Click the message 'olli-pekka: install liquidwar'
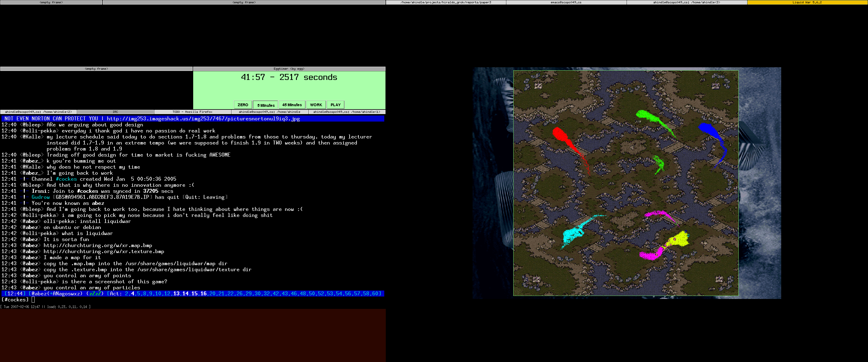This screenshot has height=362, width=868. [87, 221]
